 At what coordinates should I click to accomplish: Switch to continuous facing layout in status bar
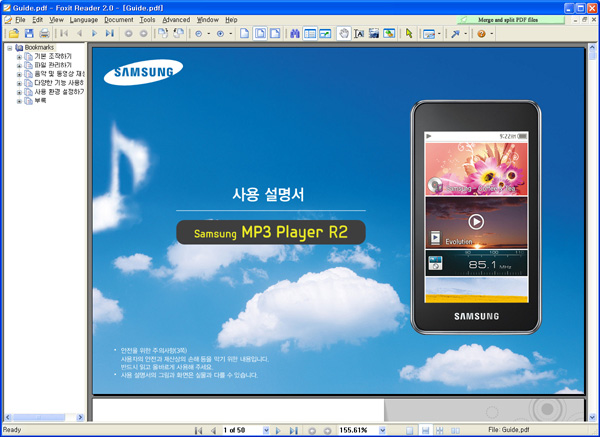tap(440, 430)
